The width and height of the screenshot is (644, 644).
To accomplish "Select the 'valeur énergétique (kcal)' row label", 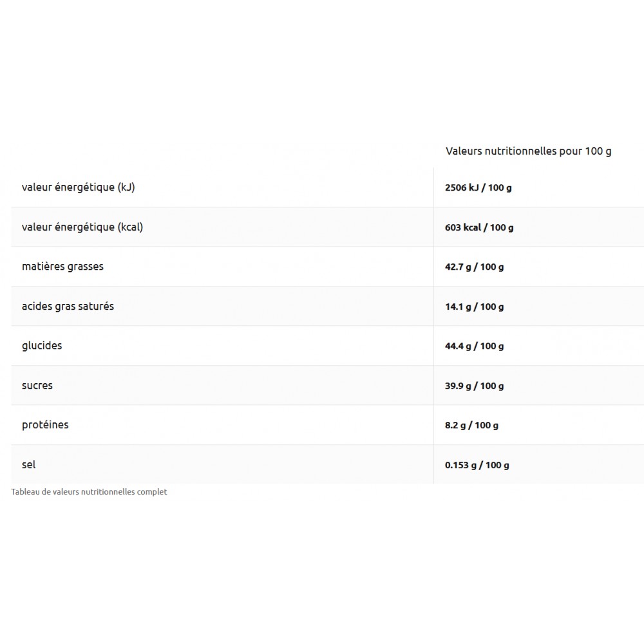I will 82,227.
